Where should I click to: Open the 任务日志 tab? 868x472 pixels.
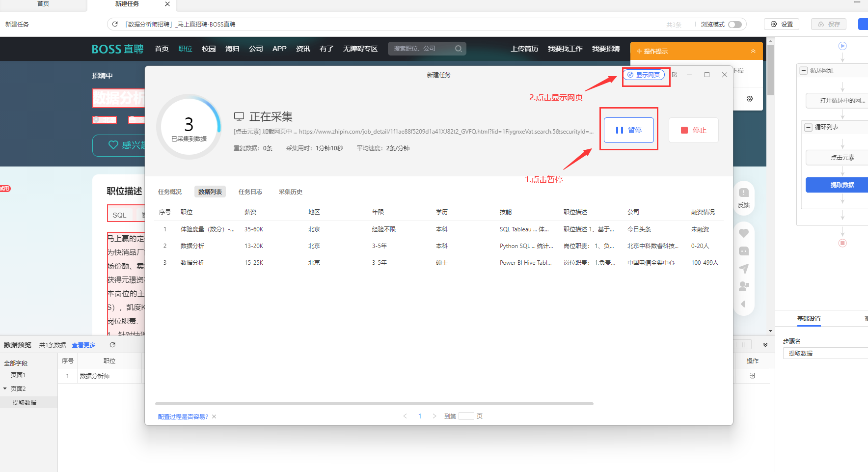point(250,192)
